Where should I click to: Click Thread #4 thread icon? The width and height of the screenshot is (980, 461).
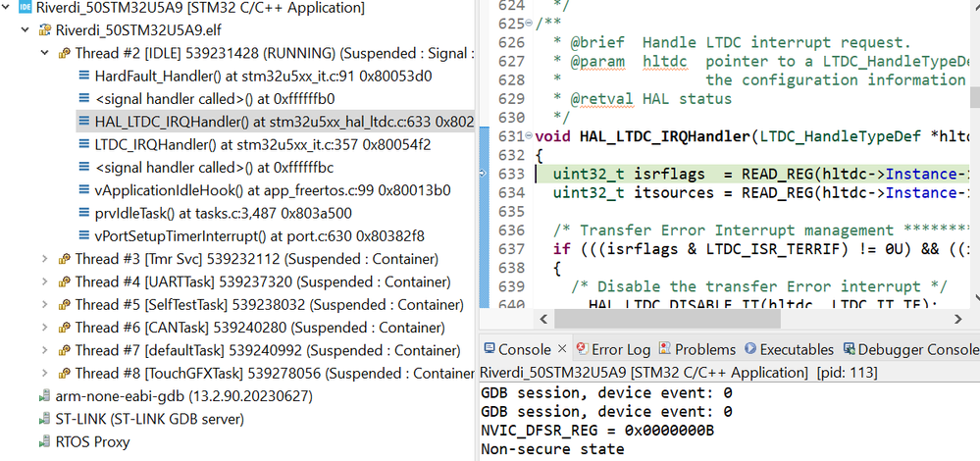tap(64, 282)
